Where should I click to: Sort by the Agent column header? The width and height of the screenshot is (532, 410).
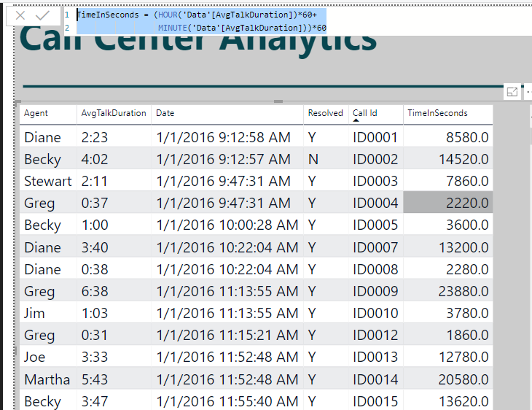click(36, 113)
